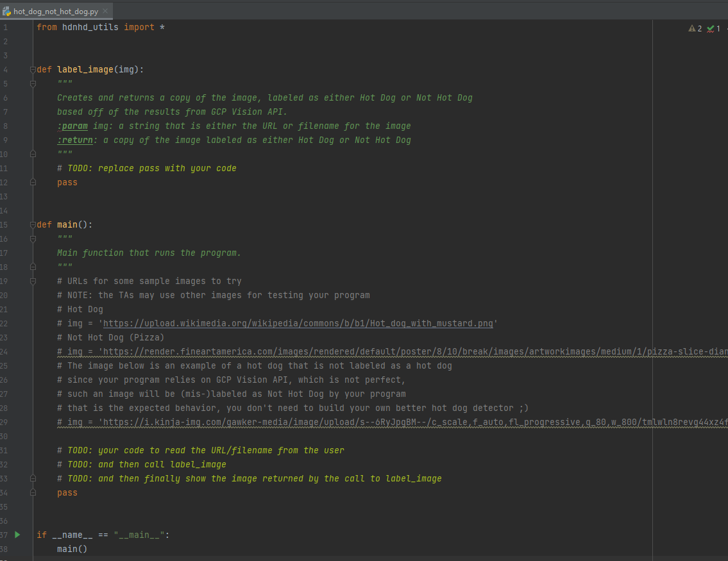The height and width of the screenshot is (561, 728).
Task: Click the typo count indicator beside the checkmark
Action: pos(720,28)
